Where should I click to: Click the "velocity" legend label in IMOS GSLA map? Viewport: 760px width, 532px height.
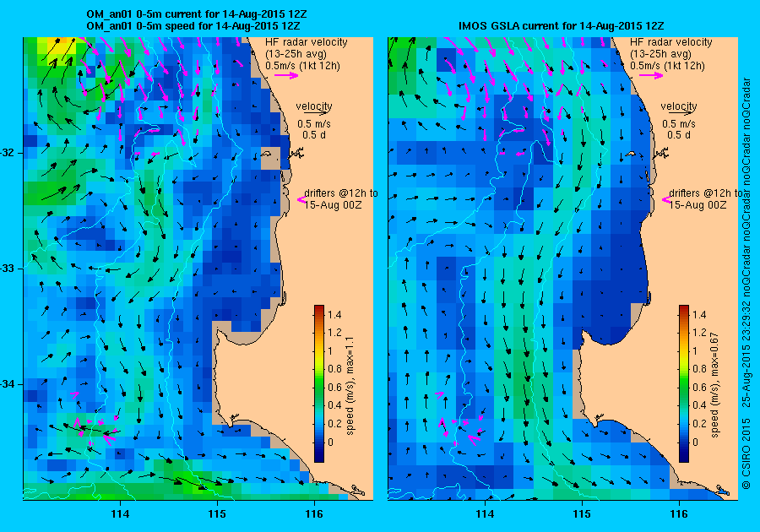click(x=679, y=106)
